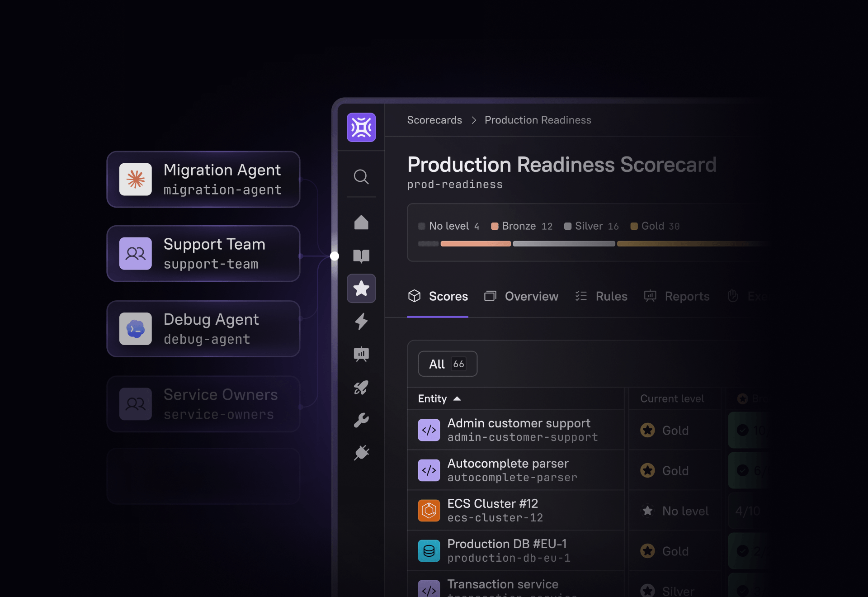This screenshot has height=597, width=868.
Task: Click the Gold legend swatch
Action: click(x=634, y=226)
